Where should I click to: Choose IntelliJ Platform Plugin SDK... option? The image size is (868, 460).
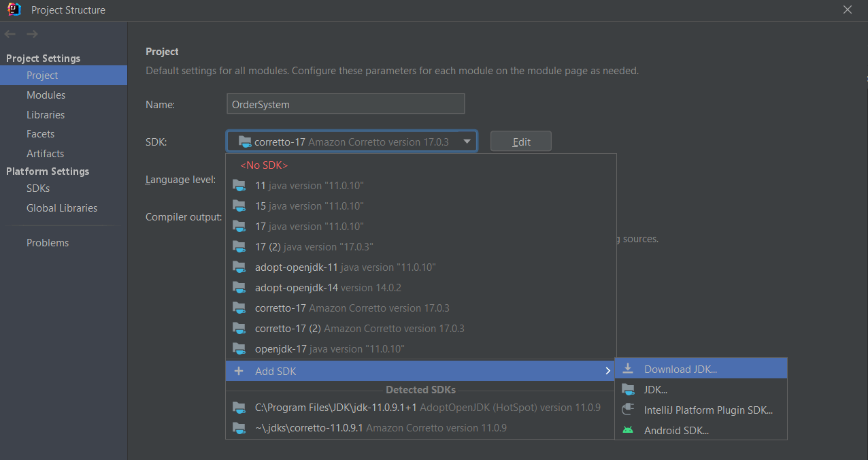701,410
